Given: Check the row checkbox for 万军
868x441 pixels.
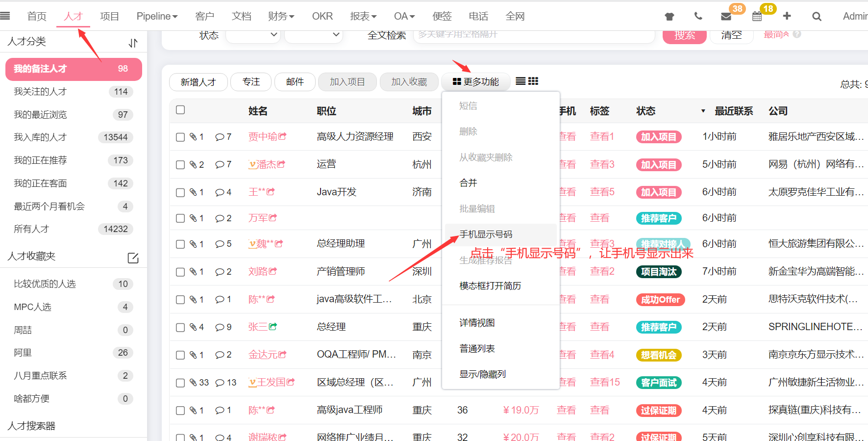Looking at the screenshot, I should [180, 218].
